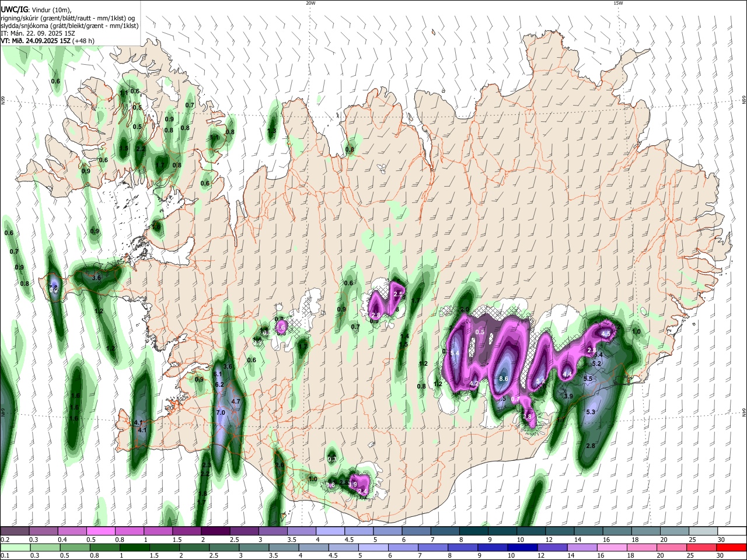
Task: Click the '15W' longitude label
Action: click(x=618, y=3)
